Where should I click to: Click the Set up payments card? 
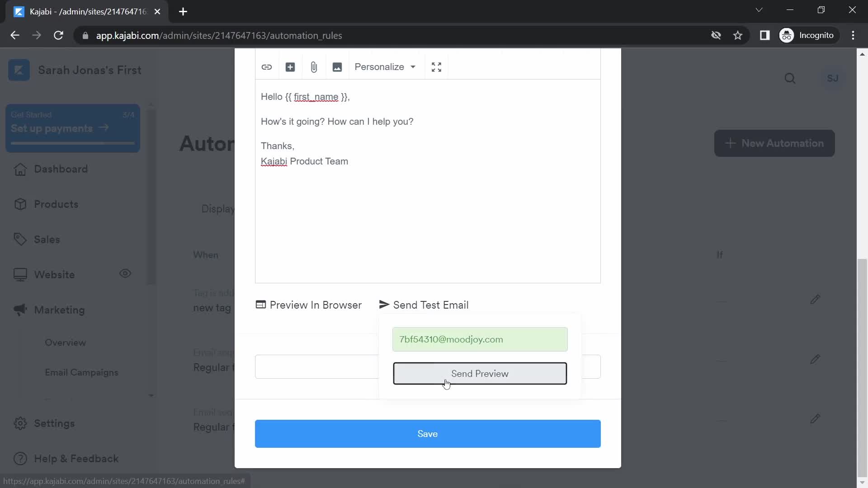point(73,128)
